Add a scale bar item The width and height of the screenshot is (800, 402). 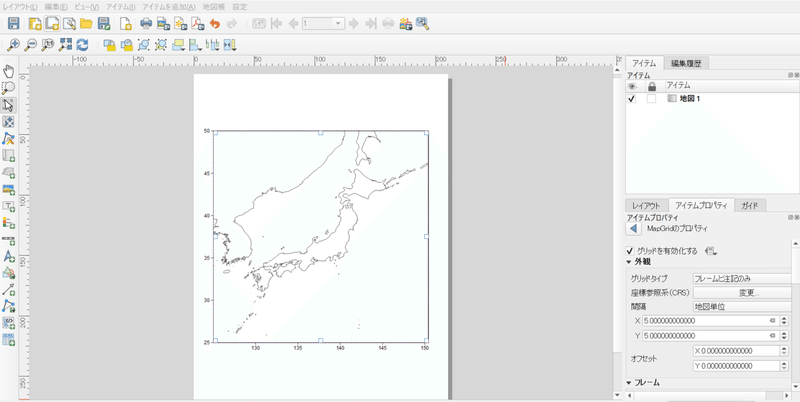[9, 239]
